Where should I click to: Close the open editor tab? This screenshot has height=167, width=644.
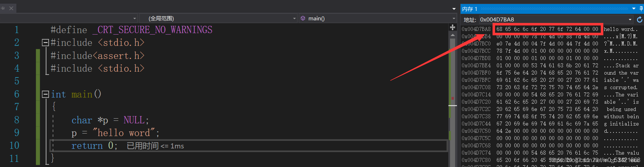(11, 8)
